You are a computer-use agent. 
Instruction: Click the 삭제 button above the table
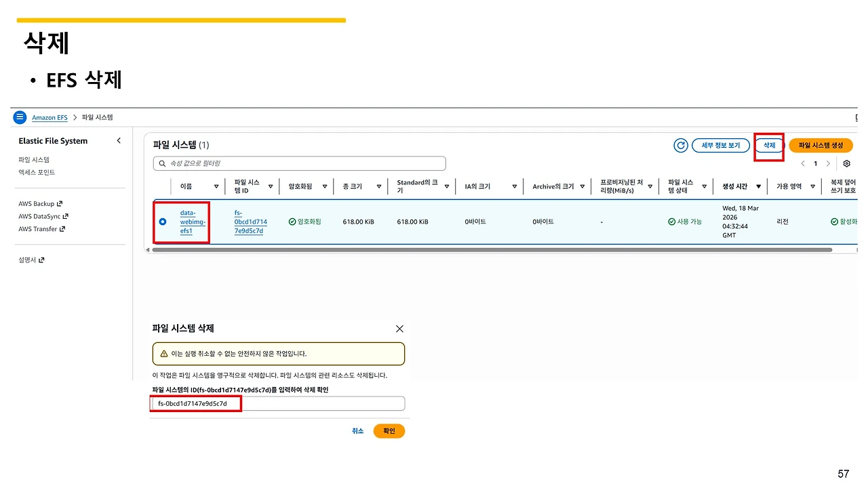click(769, 145)
